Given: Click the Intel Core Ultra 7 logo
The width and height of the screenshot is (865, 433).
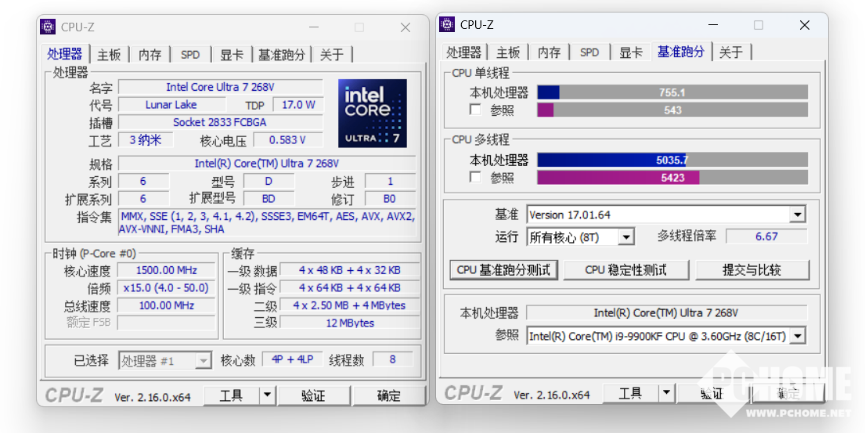Looking at the screenshot, I should pos(372,114).
